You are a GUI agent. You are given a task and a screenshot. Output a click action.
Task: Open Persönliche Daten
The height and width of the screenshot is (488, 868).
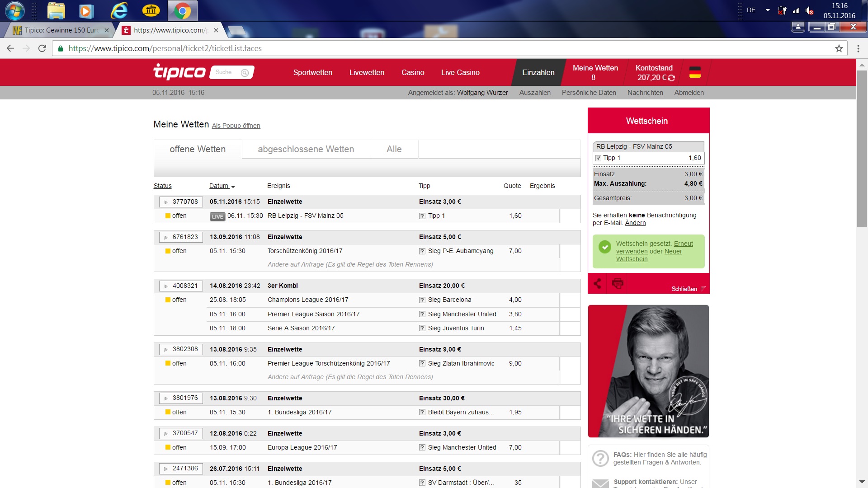(589, 93)
